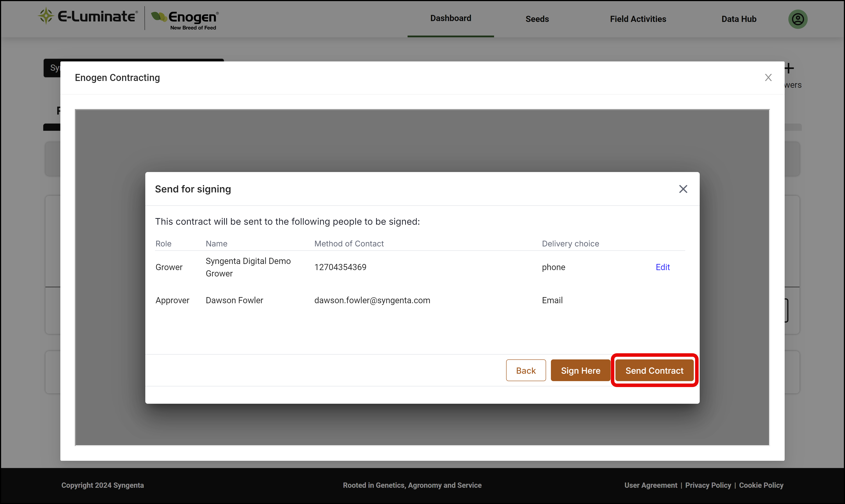Edit the Grower delivery choice
This screenshot has width=845, height=504.
[x=662, y=267]
